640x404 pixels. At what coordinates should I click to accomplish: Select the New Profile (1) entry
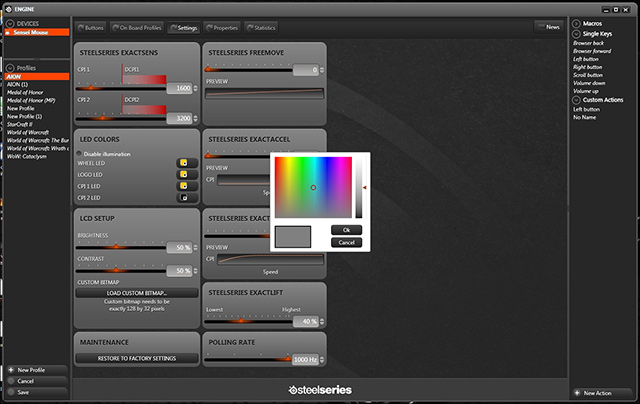click(x=24, y=116)
